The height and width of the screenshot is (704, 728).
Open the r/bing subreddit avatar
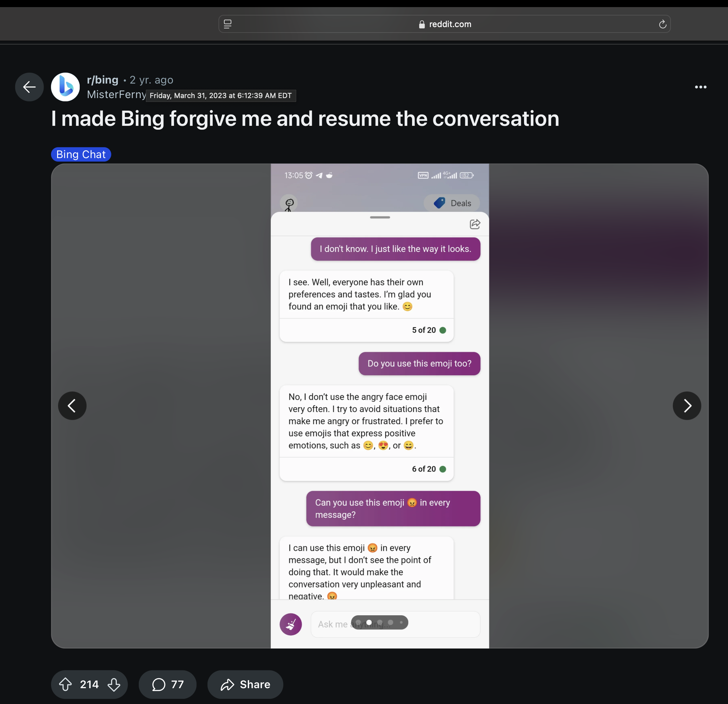[66, 87]
